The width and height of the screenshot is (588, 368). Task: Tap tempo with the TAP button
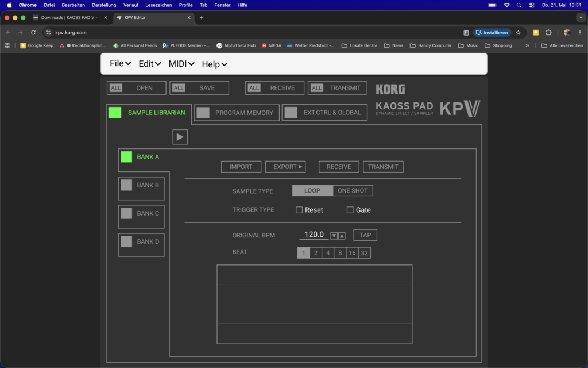point(365,235)
